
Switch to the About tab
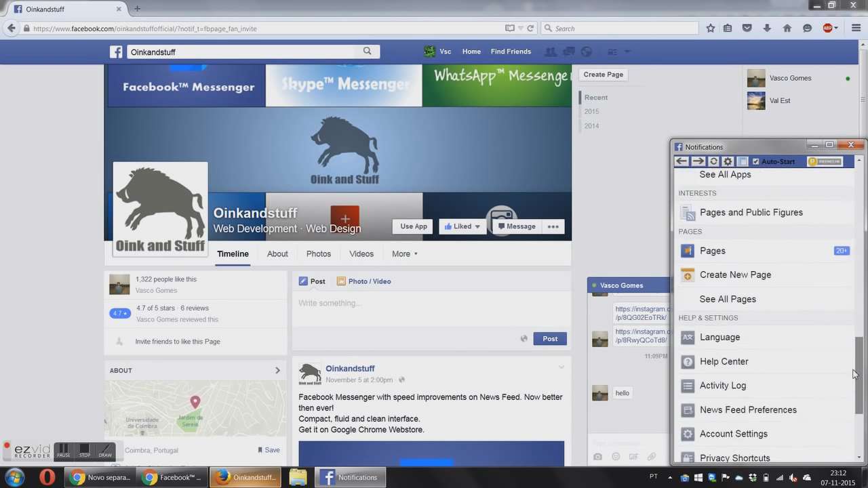tap(277, 253)
